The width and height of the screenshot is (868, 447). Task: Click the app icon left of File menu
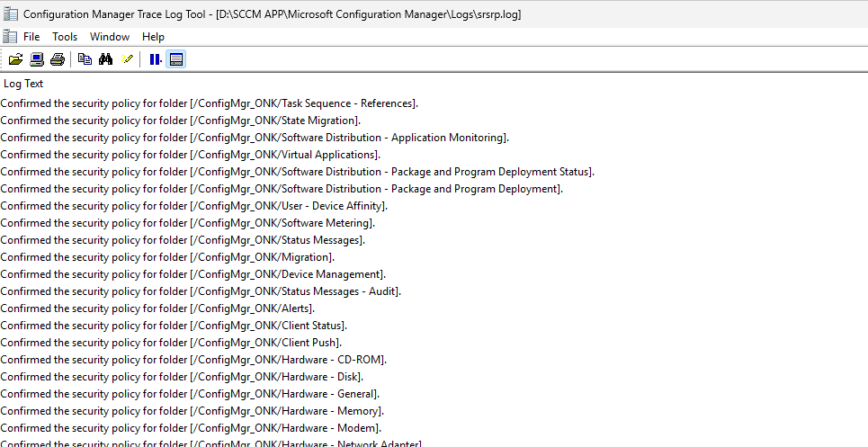(x=10, y=37)
